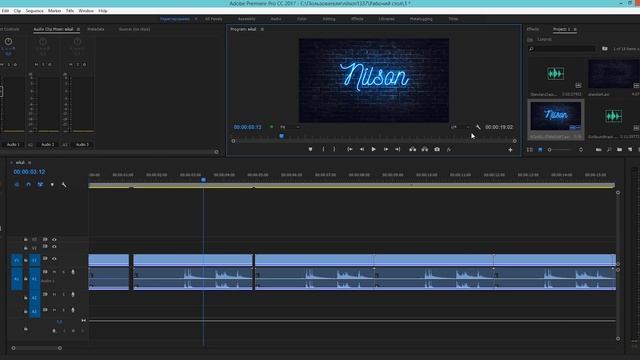The height and width of the screenshot is (360, 640).
Task: Step forward one frame
Action: [x=386, y=149]
